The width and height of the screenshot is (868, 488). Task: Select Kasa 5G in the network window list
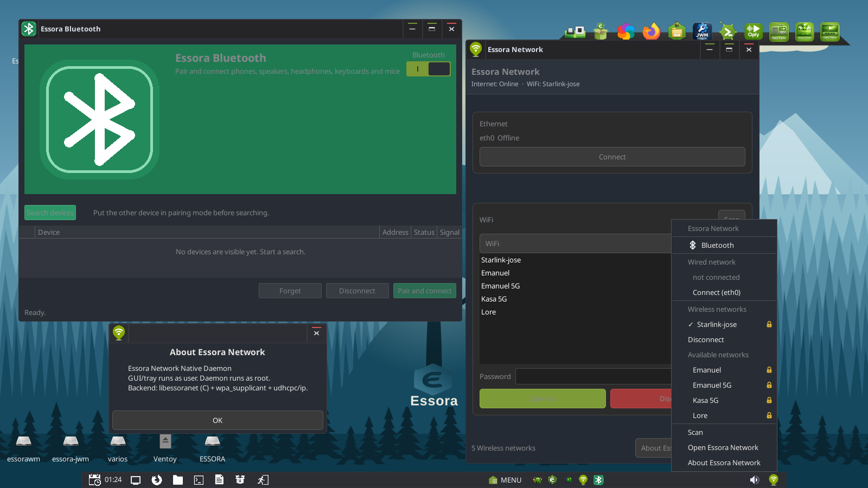[575, 299]
